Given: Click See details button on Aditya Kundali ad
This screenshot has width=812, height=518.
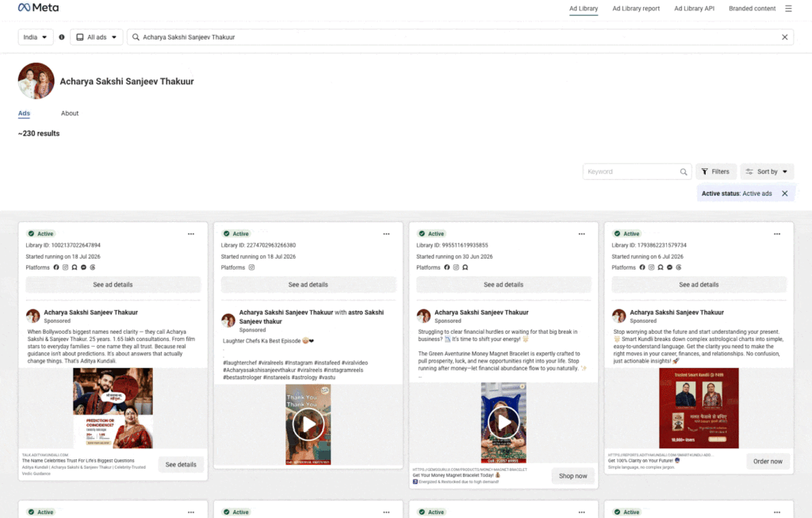Looking at the screenshot, I should coord(181,465).
